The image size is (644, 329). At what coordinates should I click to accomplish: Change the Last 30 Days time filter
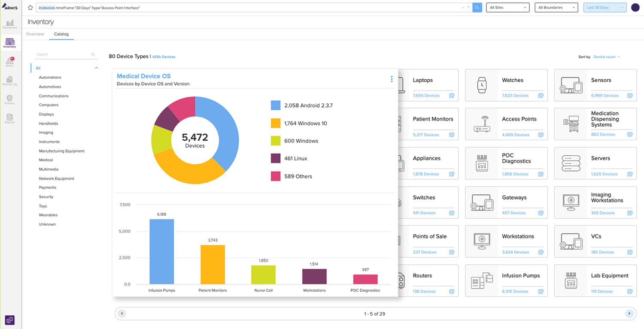coord(605,7)
